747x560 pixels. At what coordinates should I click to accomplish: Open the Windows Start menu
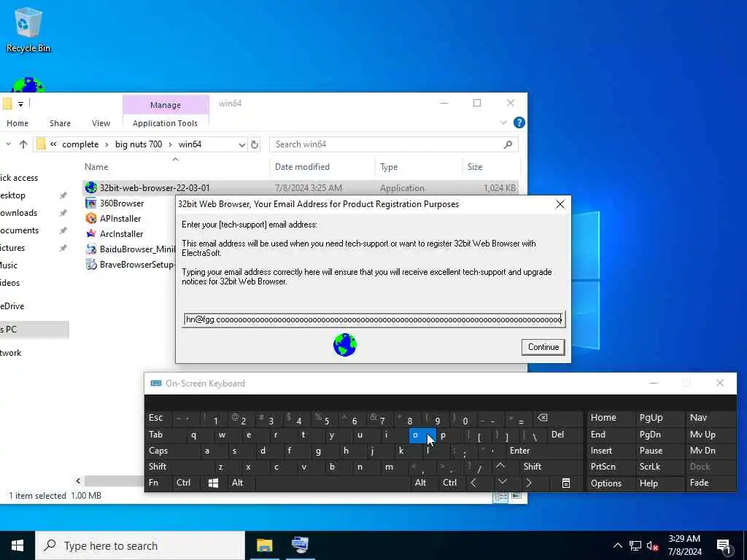(x=18, y=545)
